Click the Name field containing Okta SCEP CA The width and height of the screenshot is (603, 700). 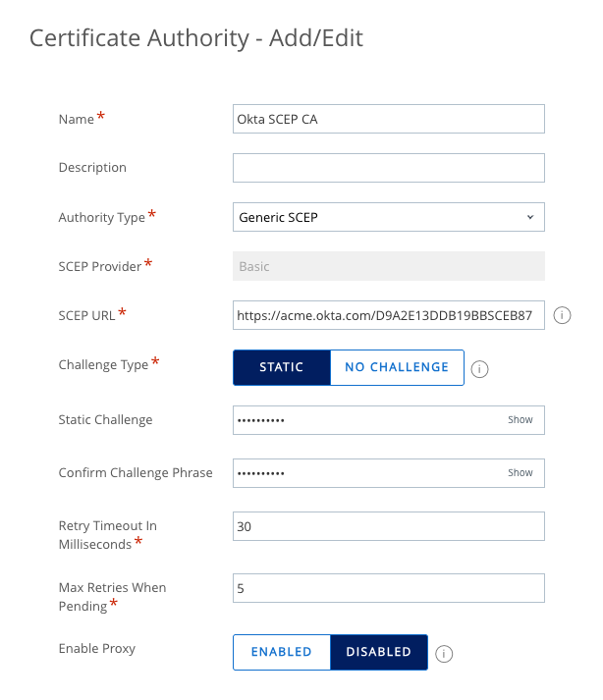pos(388,119)
